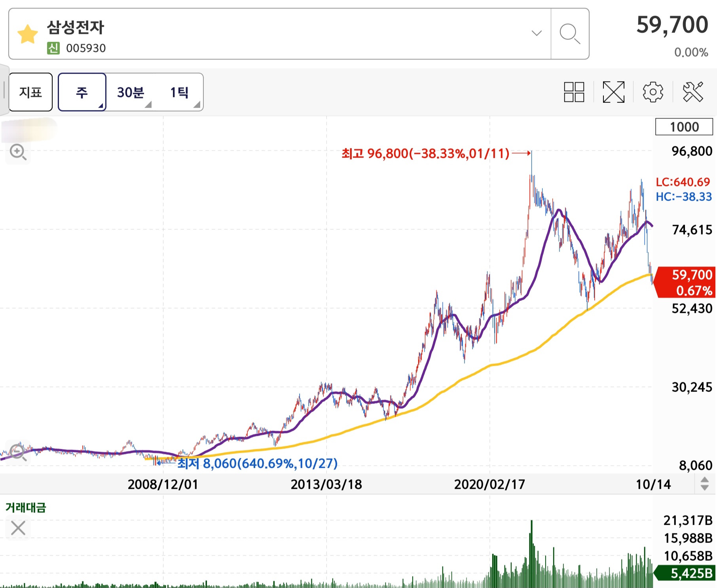Click the 005930 stock code
The width and height of the screenshot is (717, 588).
(86, 48)
